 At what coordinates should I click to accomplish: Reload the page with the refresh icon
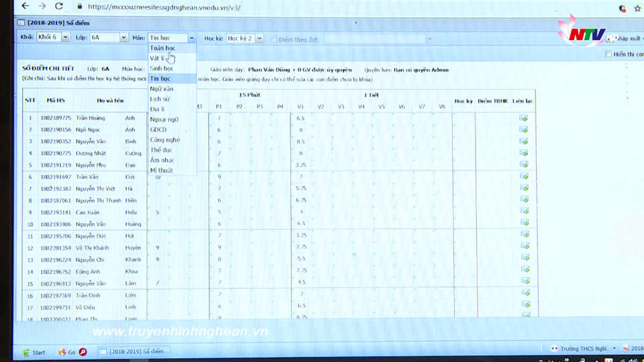tap(59, 6)
